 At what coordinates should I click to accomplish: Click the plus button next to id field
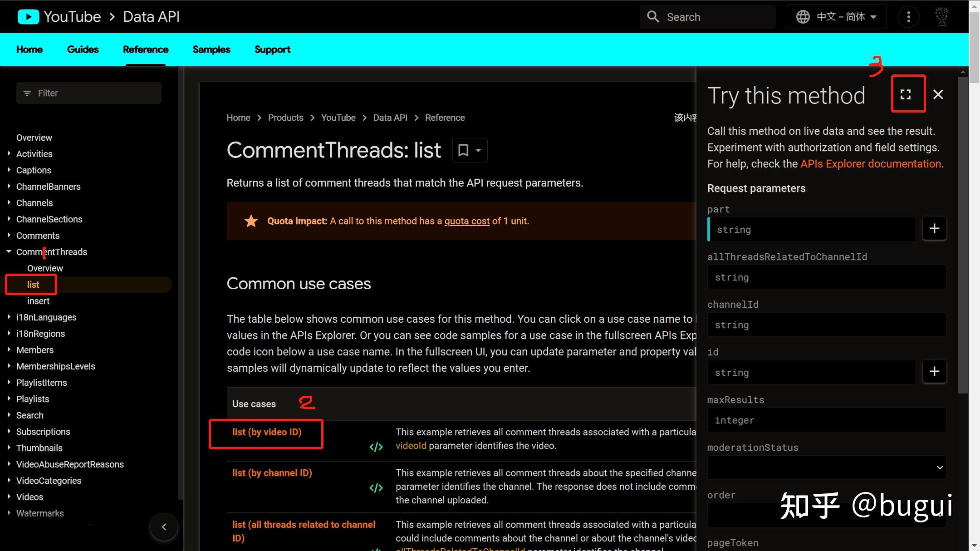(934, 371)
